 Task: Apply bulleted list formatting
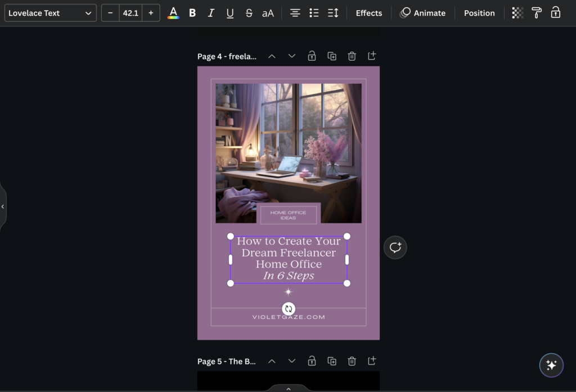point(314,13)
